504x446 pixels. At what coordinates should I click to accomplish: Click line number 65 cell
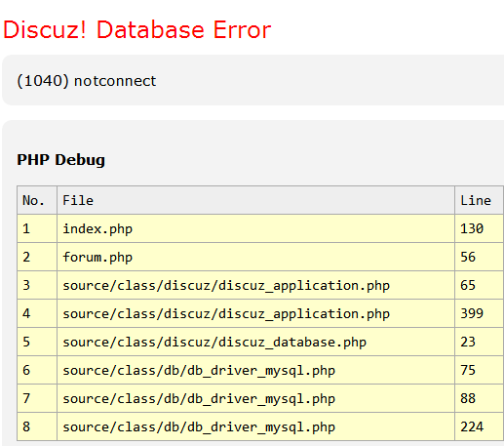480,285
